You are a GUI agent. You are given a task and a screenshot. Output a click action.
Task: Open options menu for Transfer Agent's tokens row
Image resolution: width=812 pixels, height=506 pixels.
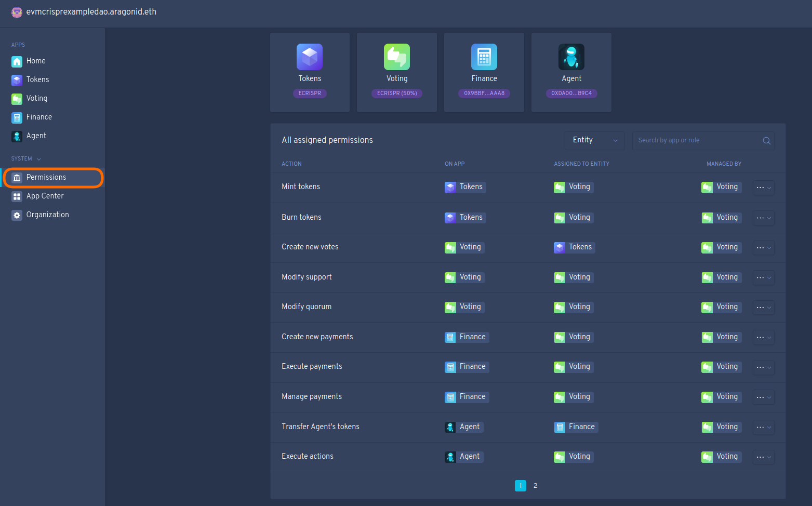764,427
